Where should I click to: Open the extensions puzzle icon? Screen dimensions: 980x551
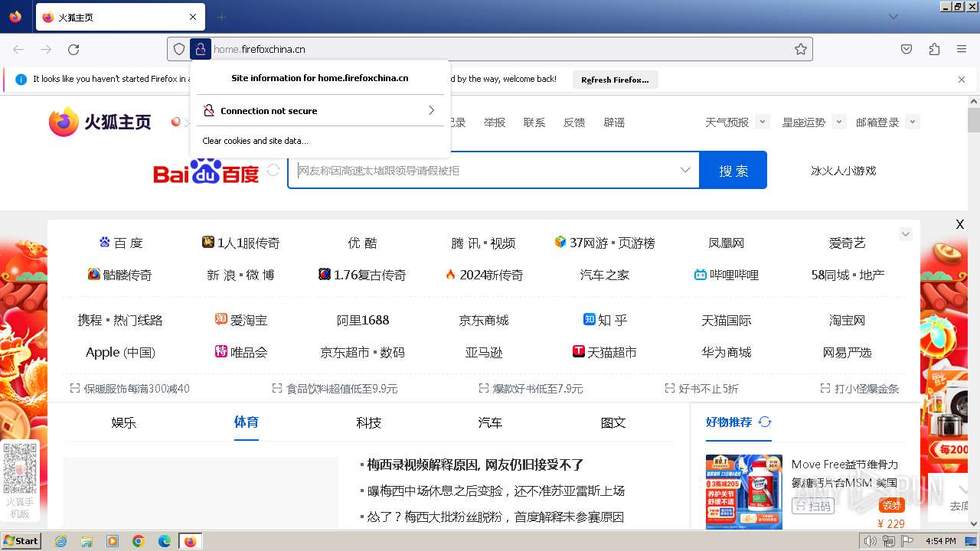click(x=934, y=49)
